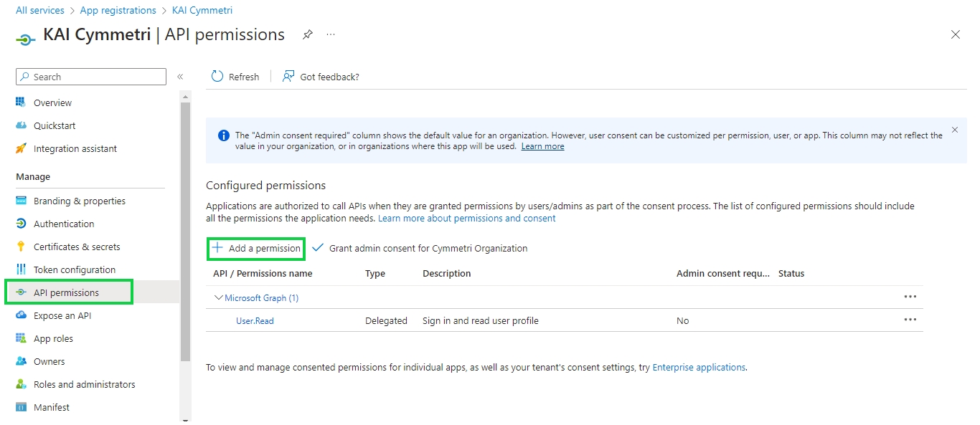
Task: Click the Quickstart cloud icon
Action: [21, 125]
